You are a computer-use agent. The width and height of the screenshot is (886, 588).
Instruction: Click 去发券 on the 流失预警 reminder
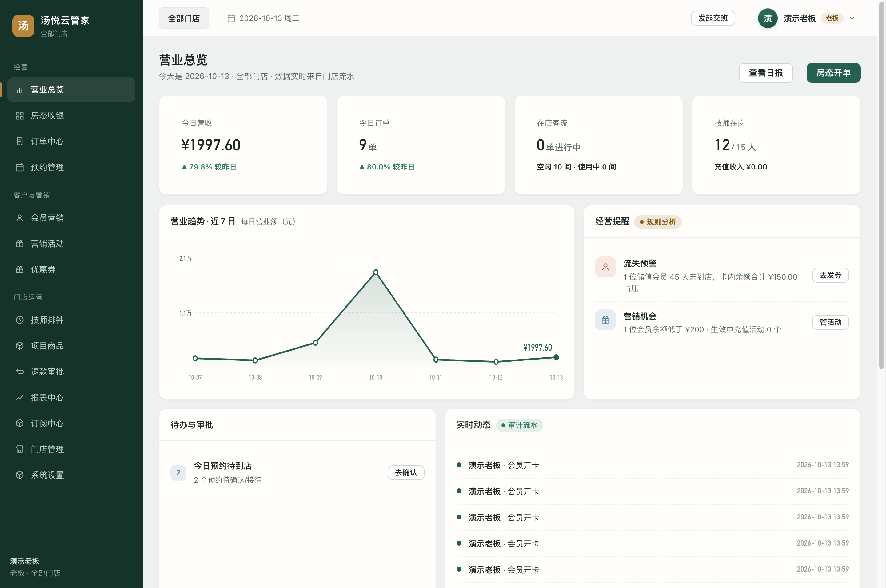click(x=830, y=275)
